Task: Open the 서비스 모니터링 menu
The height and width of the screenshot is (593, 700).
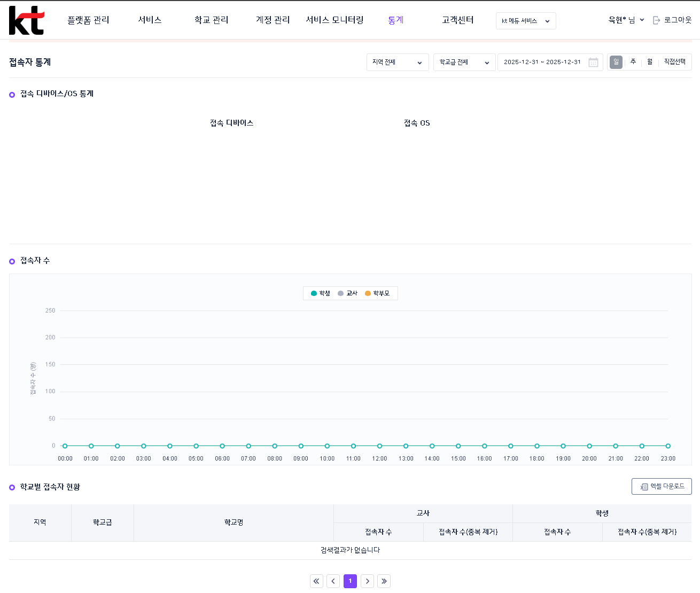Action: (335, 20)
